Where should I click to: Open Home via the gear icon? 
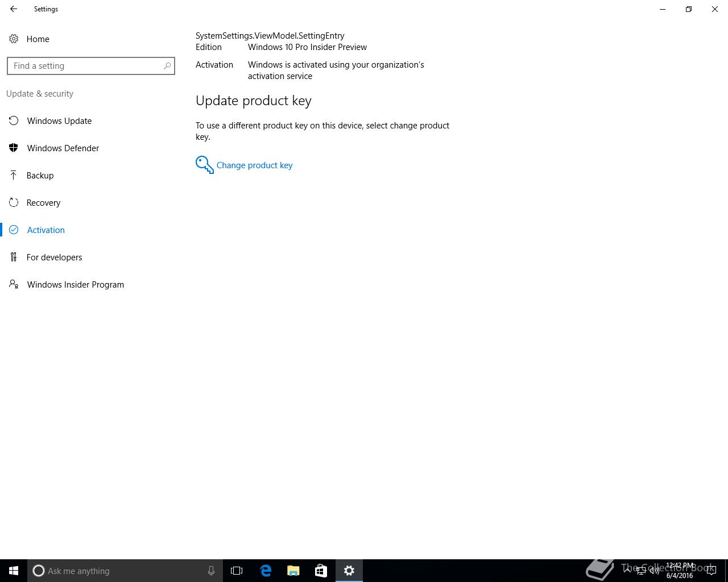(x=14, y=39)
